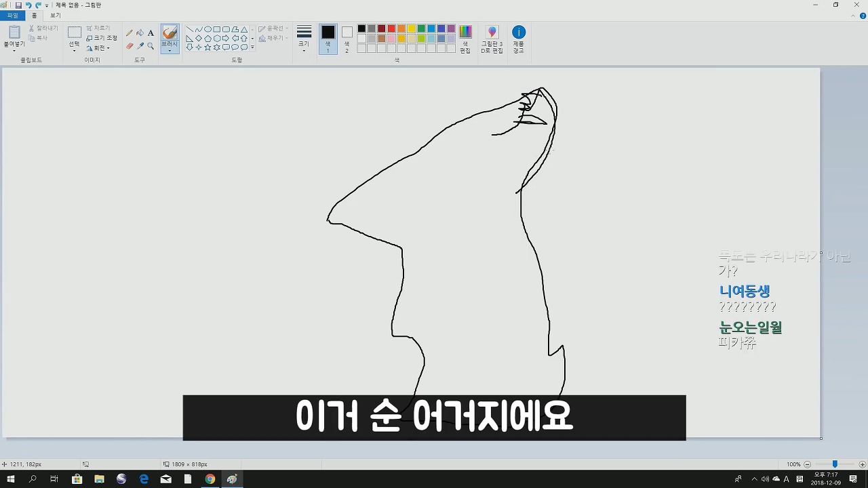Select Color 1 (색 1) box

point(328,39)
